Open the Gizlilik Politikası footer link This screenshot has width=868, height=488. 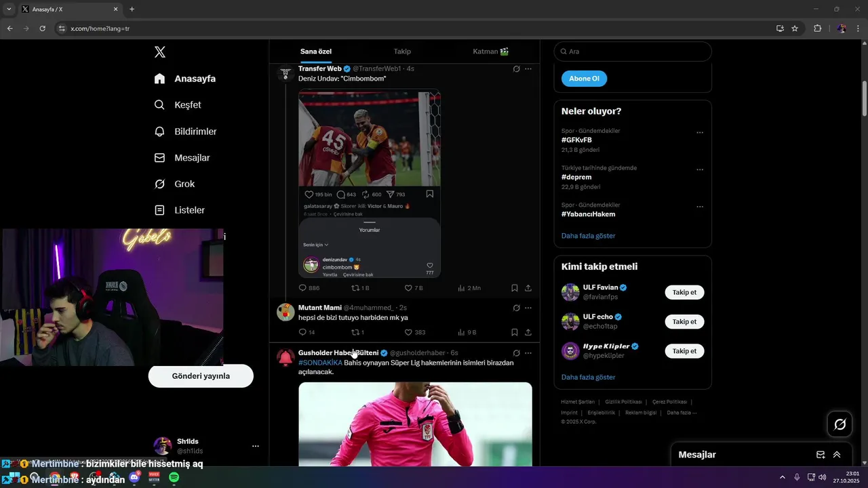[x=623, y=402]
